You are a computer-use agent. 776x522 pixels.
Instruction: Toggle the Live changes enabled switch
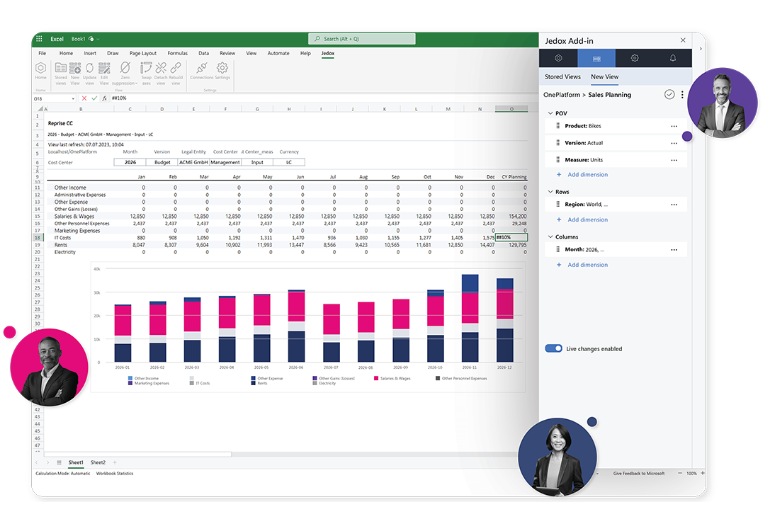(553, 349)
